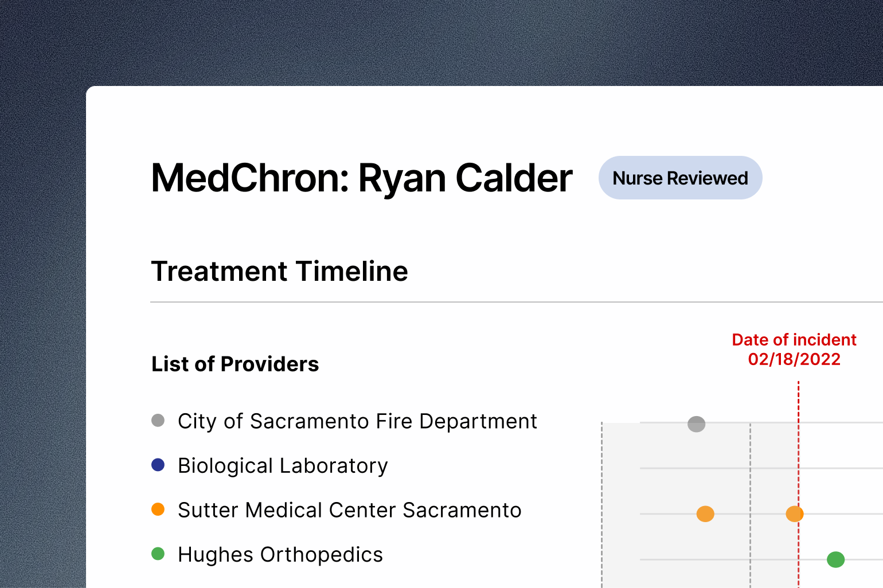Click the Biological Laboratory timeline row line
Image resolution: width=883 pixels, height=588 pixels.
pyautogui.click(x=717, y=468)
